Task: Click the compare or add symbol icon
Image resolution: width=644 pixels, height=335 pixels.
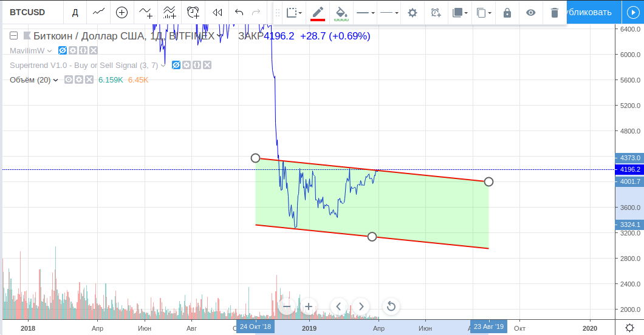Action: [x=122, y=12]
